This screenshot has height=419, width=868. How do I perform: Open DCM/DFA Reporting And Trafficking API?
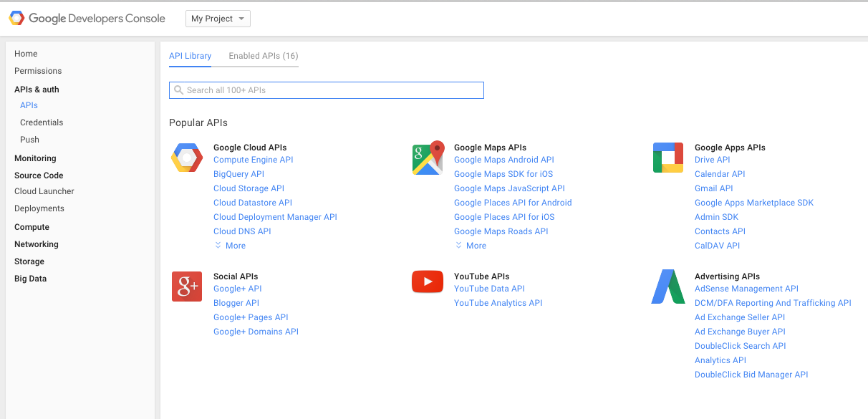tap(773, 303)
